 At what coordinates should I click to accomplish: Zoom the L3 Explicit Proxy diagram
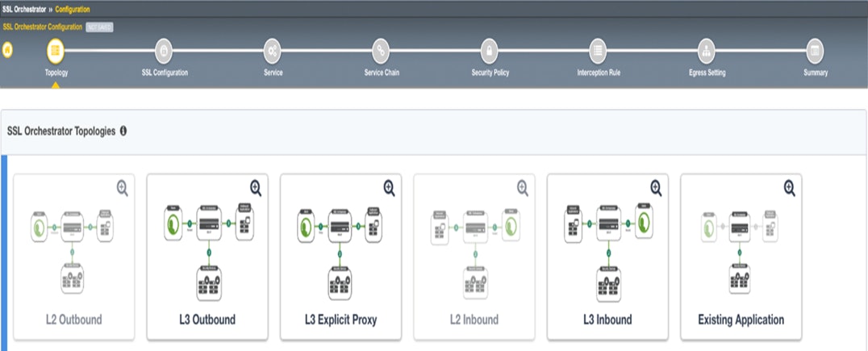click(389, 188)
